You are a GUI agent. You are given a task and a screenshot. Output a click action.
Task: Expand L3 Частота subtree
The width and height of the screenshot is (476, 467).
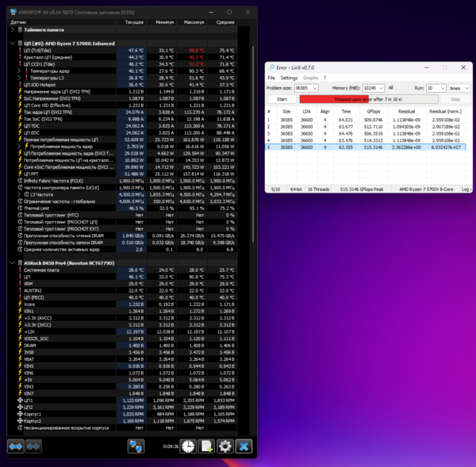click(x=19, y=194)
